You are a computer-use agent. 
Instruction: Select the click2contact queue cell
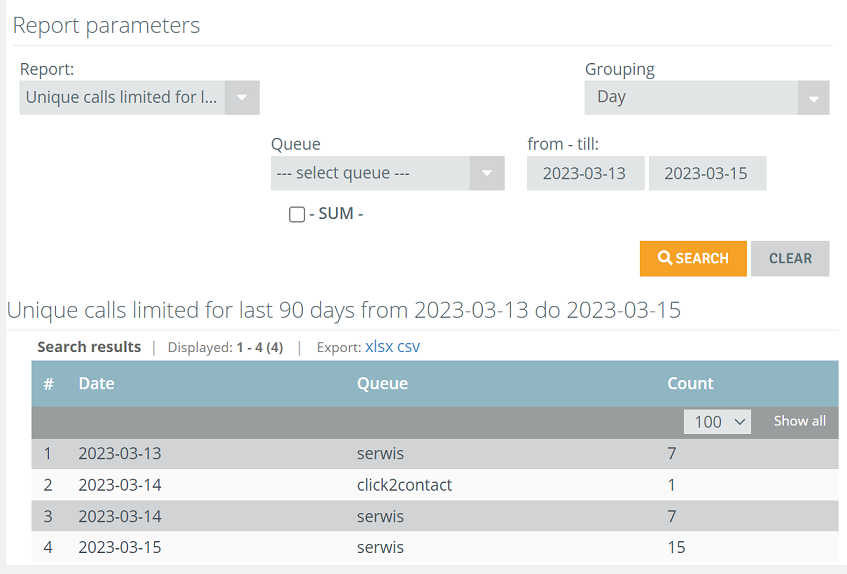(404, 485)
